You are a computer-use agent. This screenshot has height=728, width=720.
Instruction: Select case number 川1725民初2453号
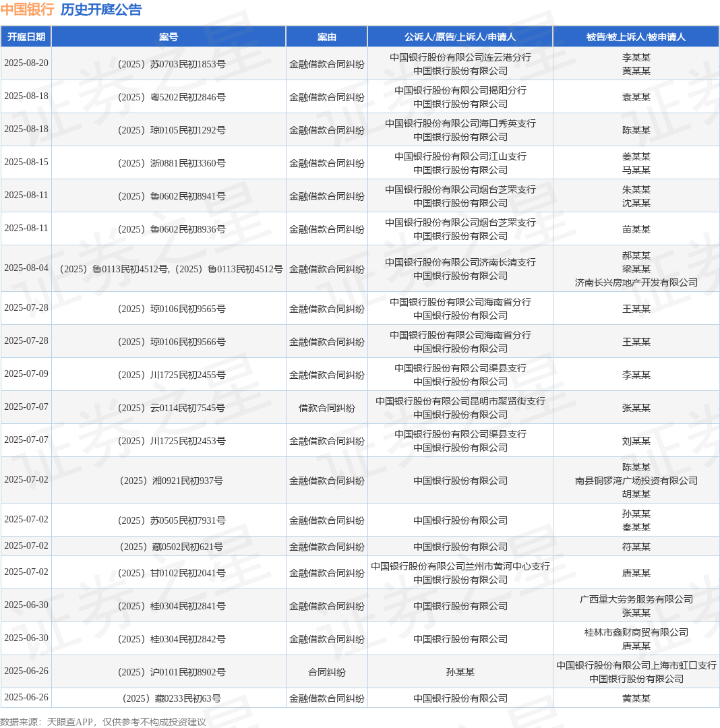pos(172,441)
